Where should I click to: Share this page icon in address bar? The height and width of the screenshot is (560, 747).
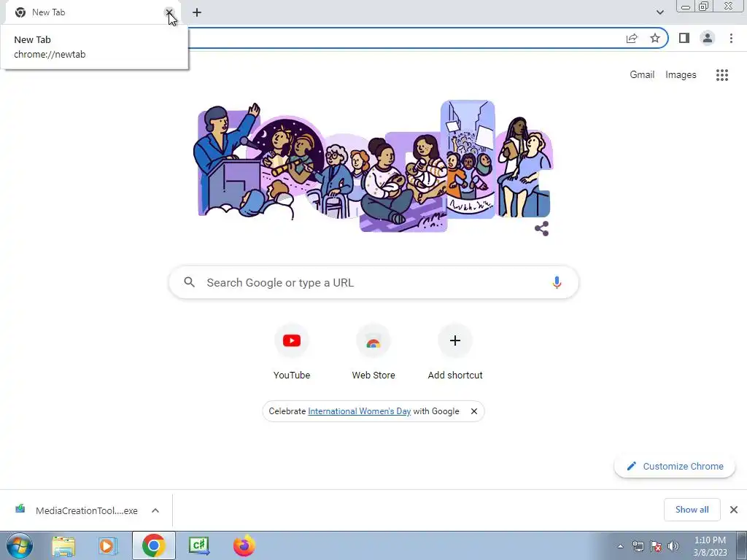point(632,38)
